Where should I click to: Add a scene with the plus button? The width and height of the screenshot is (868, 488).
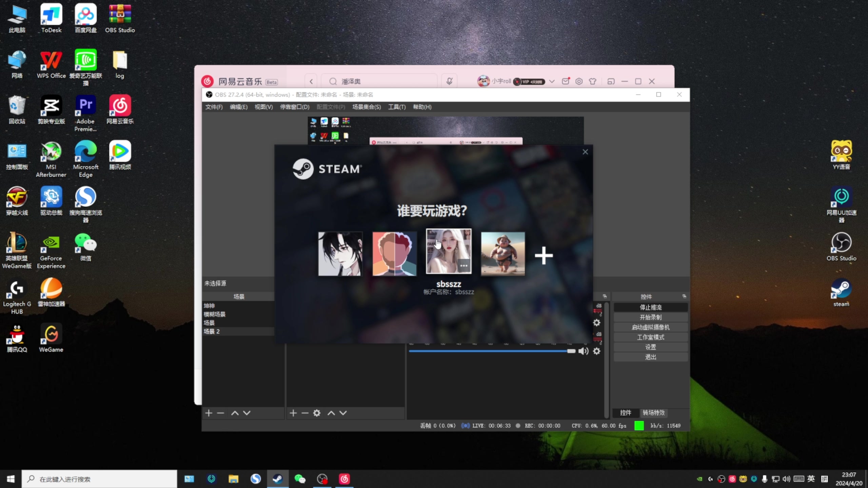(209, 413)
